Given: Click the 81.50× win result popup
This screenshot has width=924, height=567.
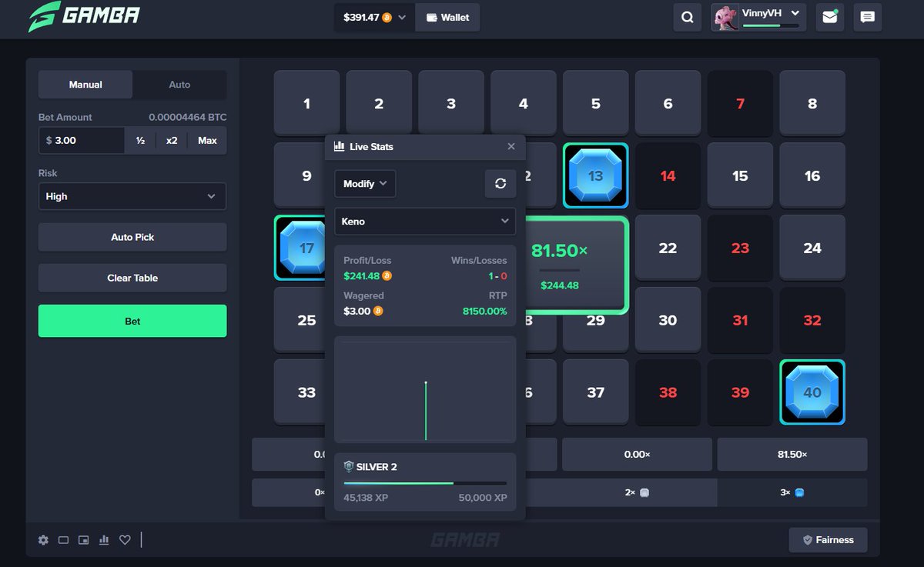Looking at the screenshot, I should pos(577,266).
